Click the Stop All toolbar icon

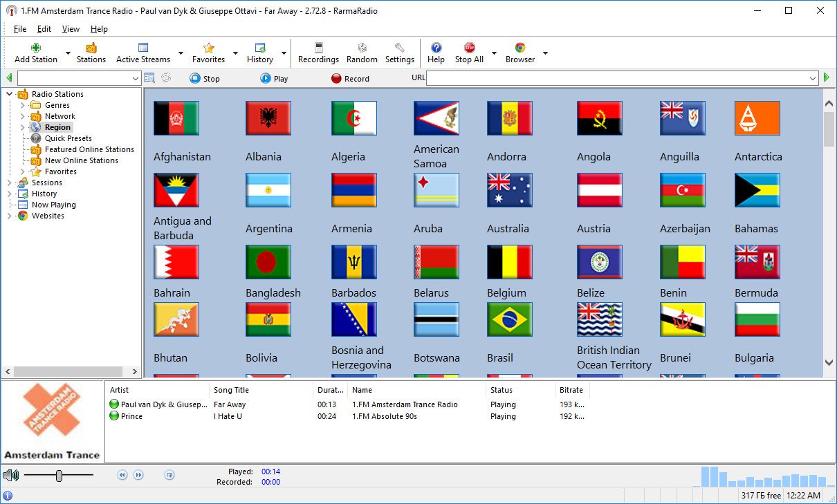pyautogui.click(x=469, y=48)
